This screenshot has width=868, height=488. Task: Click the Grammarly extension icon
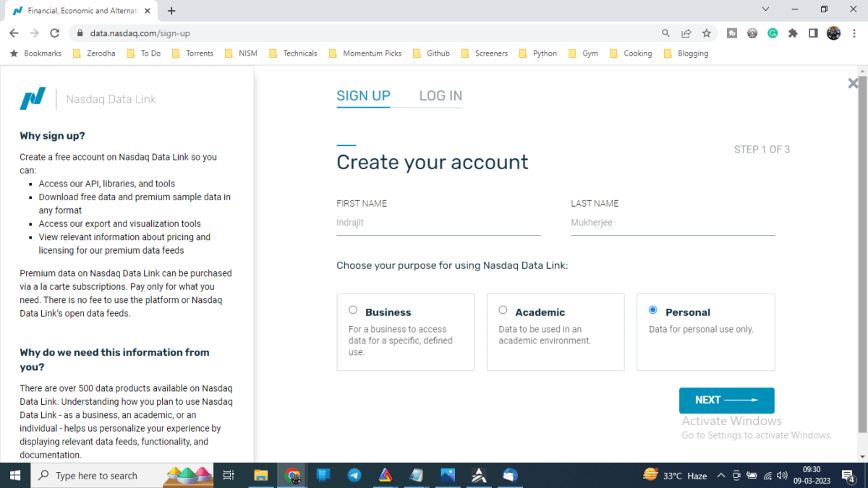[773, 33]
